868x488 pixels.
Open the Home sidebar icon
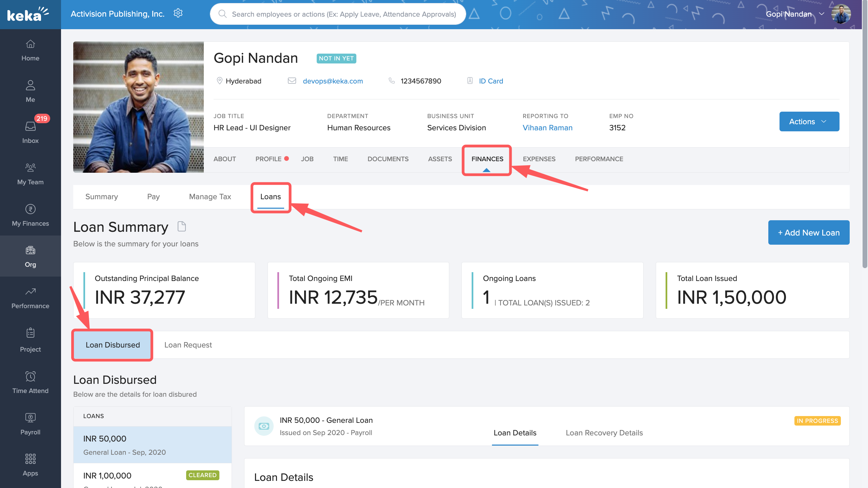pyautogui.click(x=30, y=44)
